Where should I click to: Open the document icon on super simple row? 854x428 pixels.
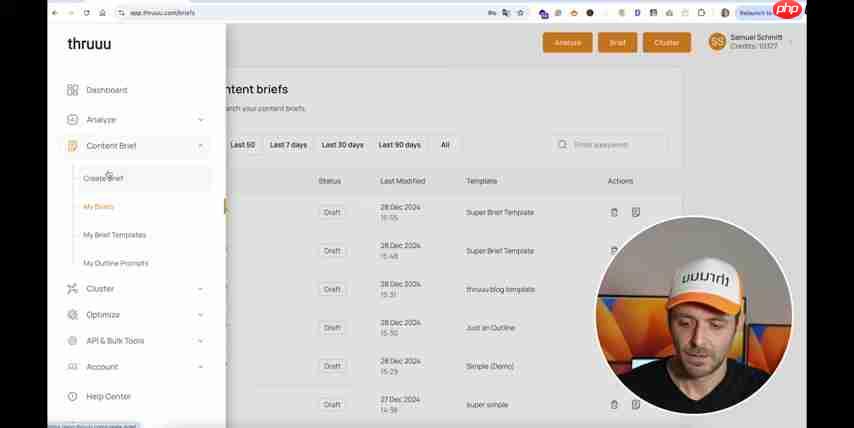[x=636, y=405]
